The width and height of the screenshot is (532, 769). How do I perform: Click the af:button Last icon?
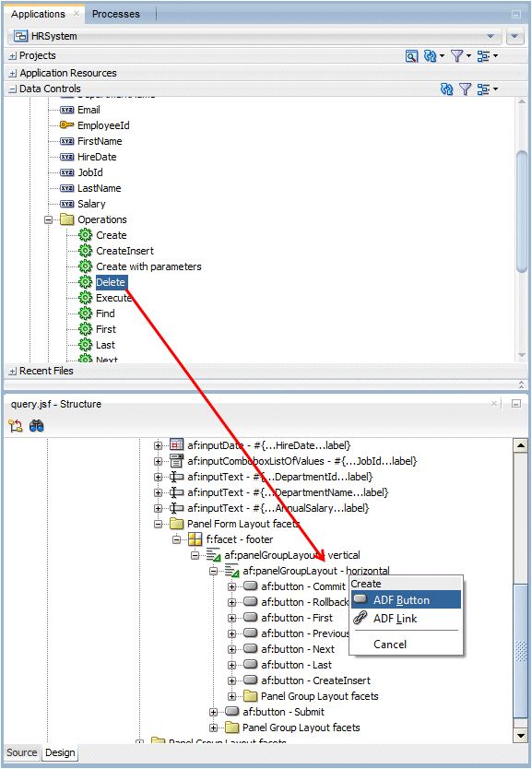251,665
